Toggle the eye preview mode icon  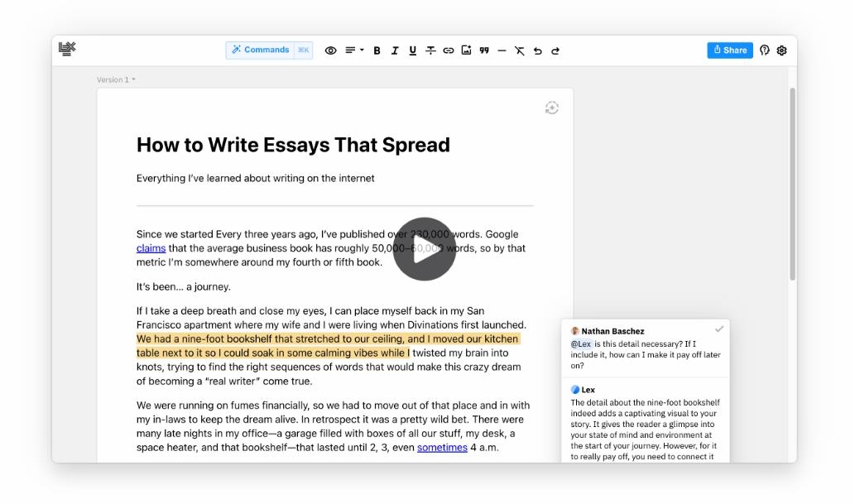tap(330, 50)
